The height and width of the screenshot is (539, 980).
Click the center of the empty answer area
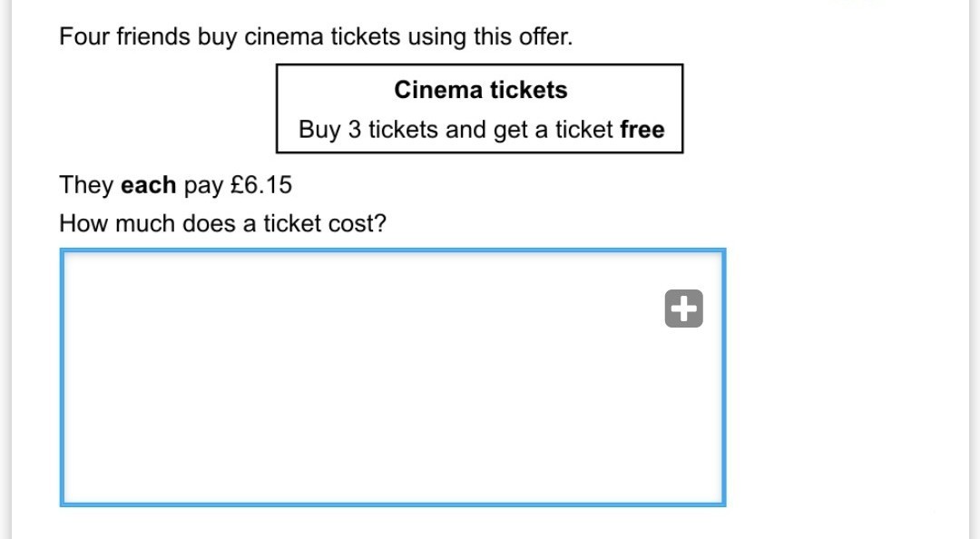(x=392, y=377)
